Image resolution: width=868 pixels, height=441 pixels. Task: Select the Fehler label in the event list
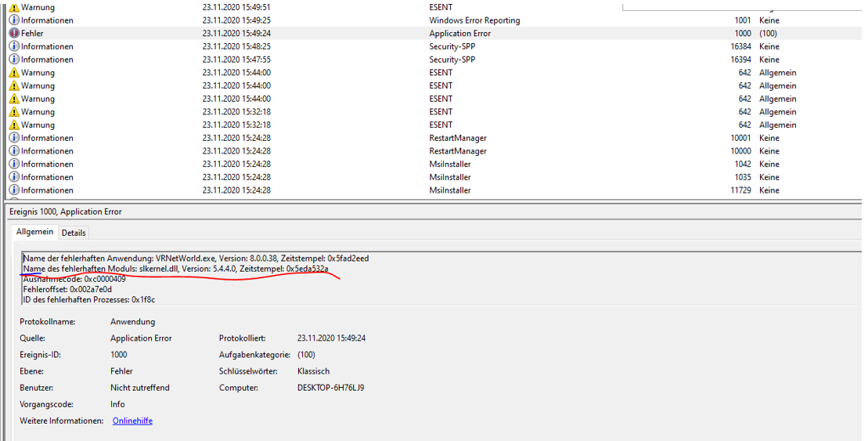[32, 33]
